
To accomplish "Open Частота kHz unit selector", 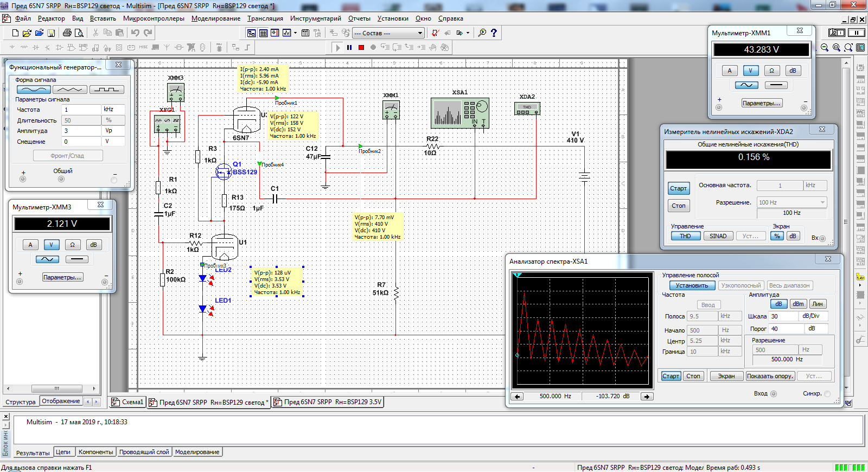I will point(114,110).
